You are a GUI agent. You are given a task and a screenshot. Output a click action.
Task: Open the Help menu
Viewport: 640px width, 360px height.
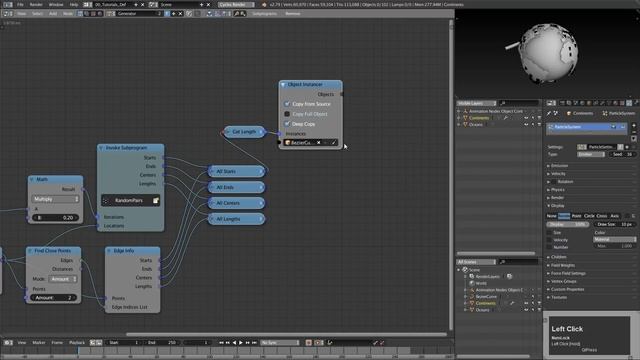coord(73,4)
